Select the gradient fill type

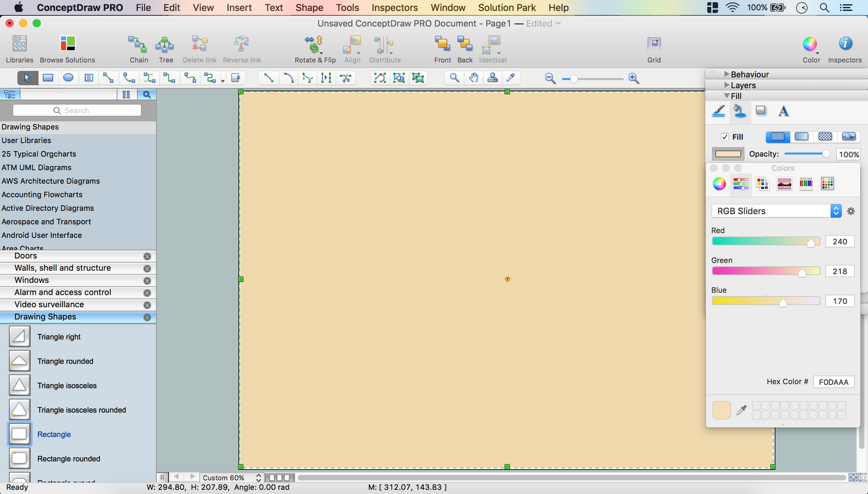(801, 137)
